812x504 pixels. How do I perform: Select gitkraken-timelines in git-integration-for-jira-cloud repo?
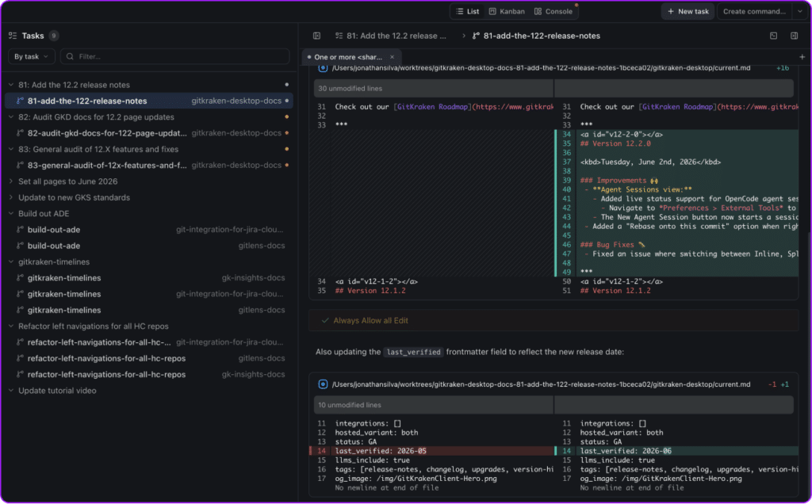click(x=149, y=294)
